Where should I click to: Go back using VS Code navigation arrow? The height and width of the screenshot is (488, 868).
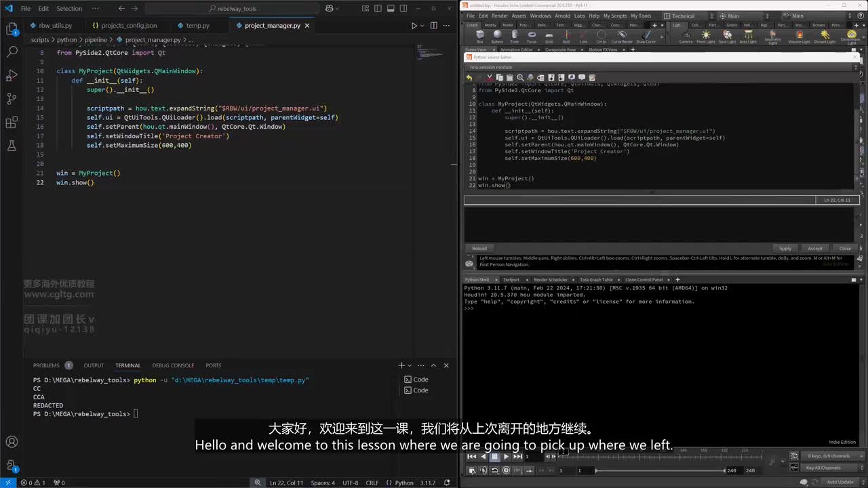121,8
